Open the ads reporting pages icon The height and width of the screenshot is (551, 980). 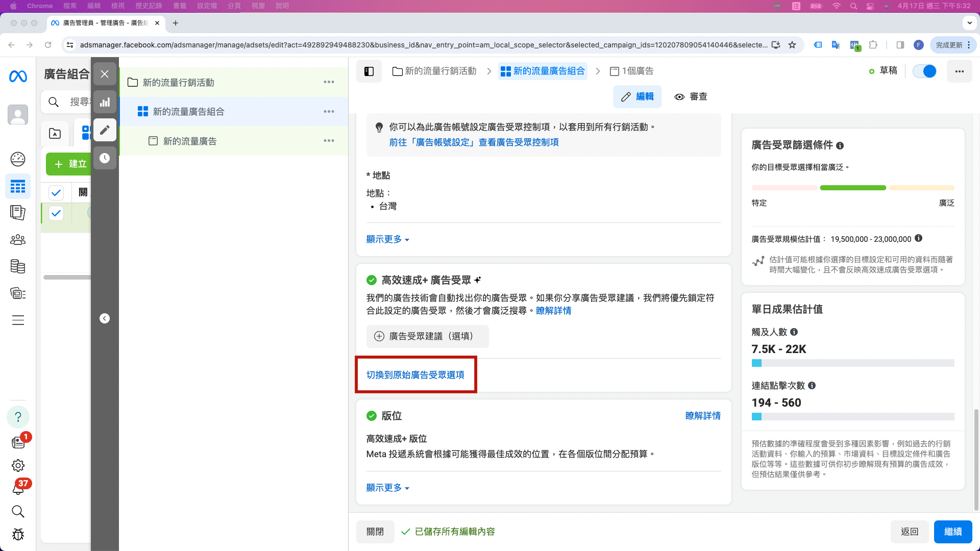18,213
